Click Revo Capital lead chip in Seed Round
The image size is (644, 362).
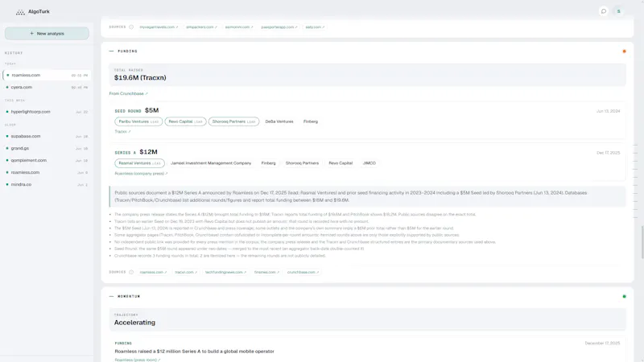coord(185,121)
